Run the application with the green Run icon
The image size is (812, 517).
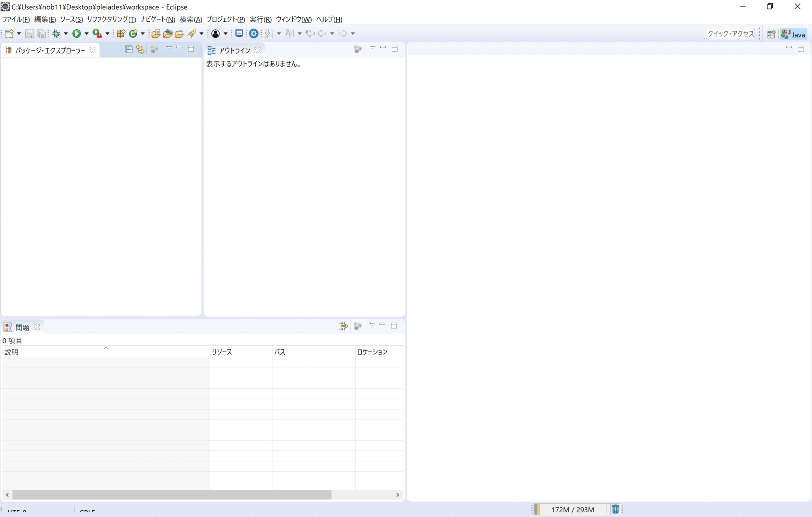pos(77,34)
